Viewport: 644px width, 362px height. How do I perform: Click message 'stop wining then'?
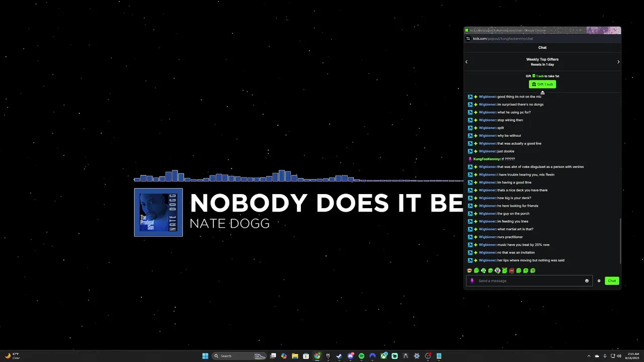(x=510, y=120)
